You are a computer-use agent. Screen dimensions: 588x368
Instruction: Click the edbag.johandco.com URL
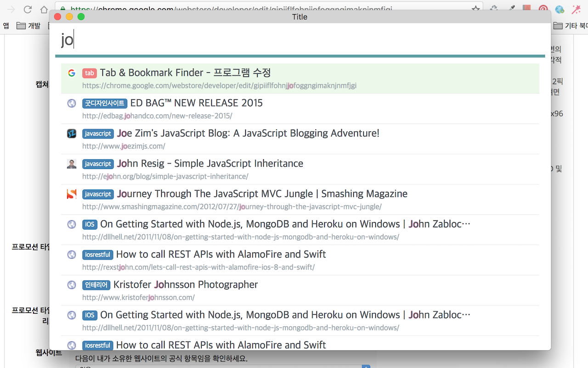[x=157, y=116]
